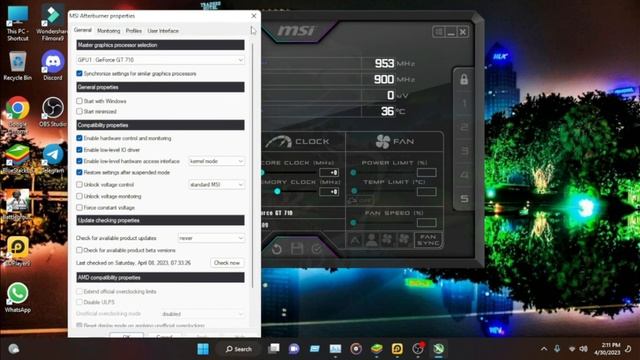Click the memory clock value field
This screenshot has width=640, height=360.
coord(329,191)
